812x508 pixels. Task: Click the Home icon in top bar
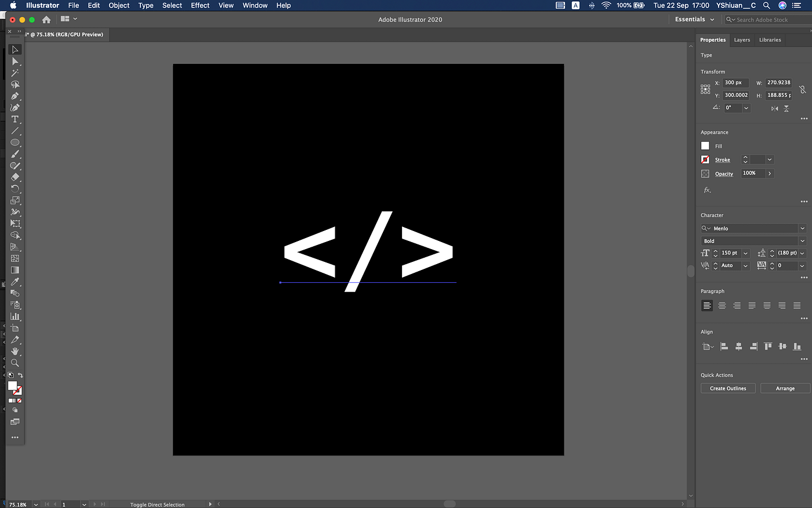coord(46,19)
